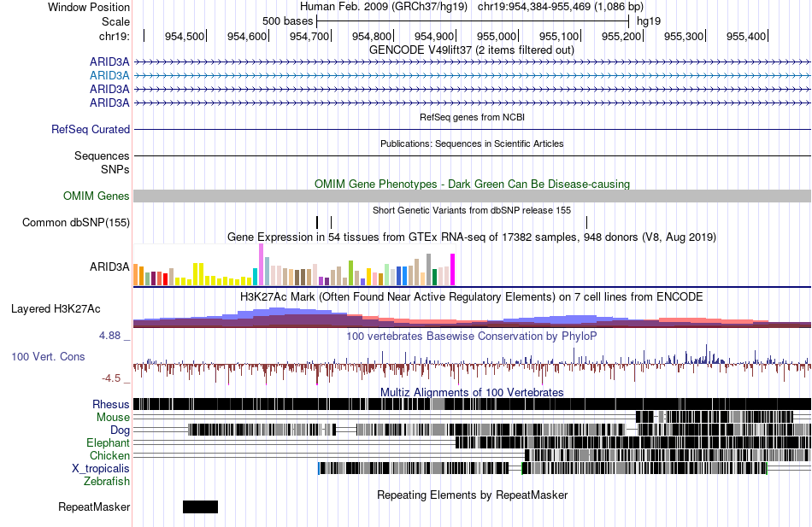Click the Scale label
This screenshot has height=527, width=812.
coord(115,21)
